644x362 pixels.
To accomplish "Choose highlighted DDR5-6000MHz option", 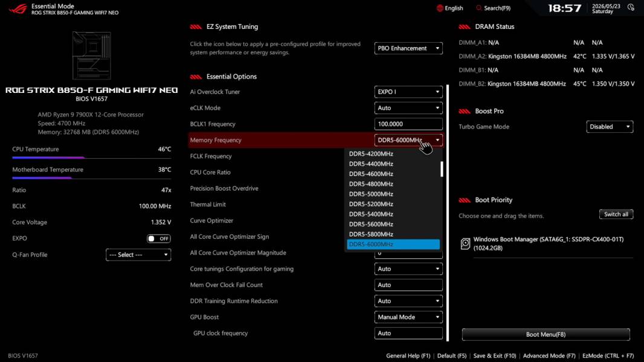I will tap(393, 244).
